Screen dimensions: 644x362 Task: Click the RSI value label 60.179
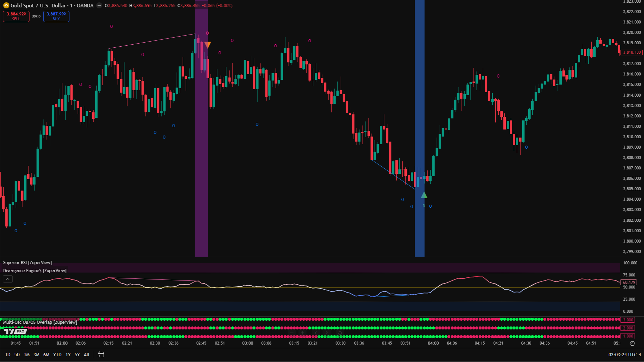pos(629,282)
